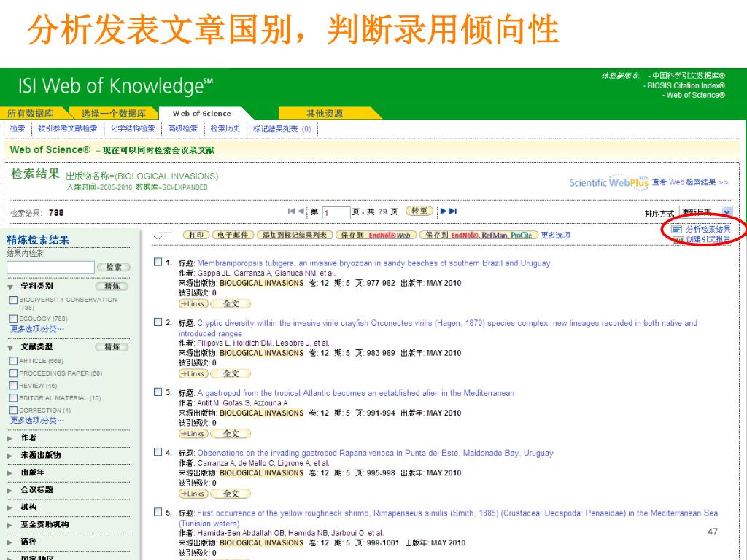Screen dimensions: 747x560
Task: Switch to the 选择一个数据库 tab
Action: tap(114, 113)
